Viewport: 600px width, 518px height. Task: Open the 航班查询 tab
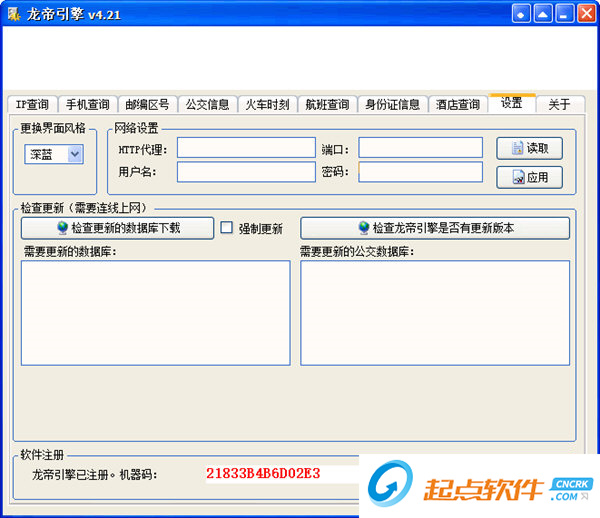click(x=327, y=104)
